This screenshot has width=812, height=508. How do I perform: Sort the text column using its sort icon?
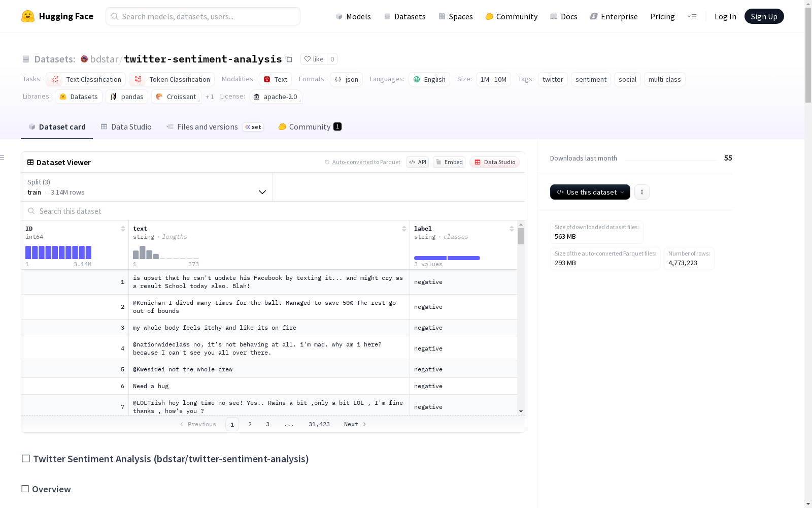click(404, 229)
